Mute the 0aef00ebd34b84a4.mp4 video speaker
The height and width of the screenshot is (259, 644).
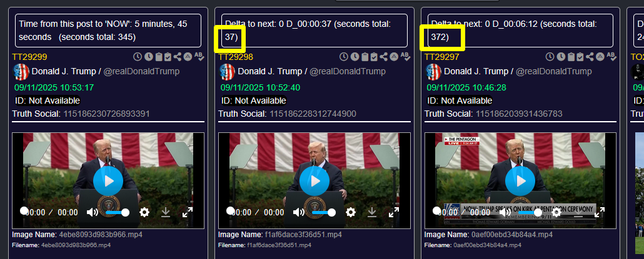[505, 212]
